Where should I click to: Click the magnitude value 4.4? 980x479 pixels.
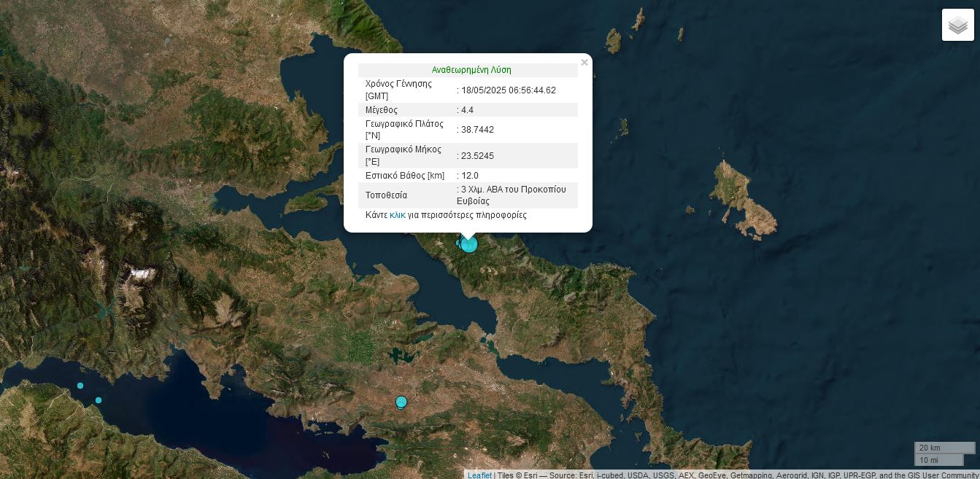click(x=467, y=110)
